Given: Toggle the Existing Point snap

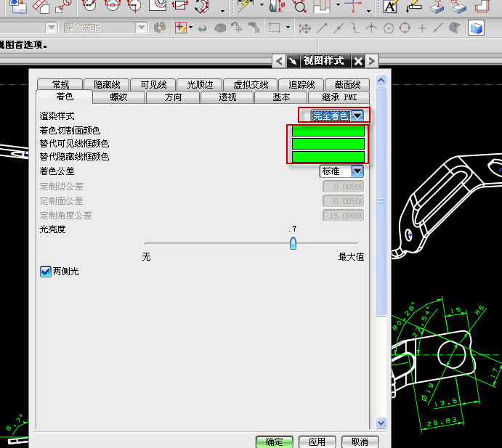Looking at the screenshot, I should pyautogui.click(x=422, y=28).
